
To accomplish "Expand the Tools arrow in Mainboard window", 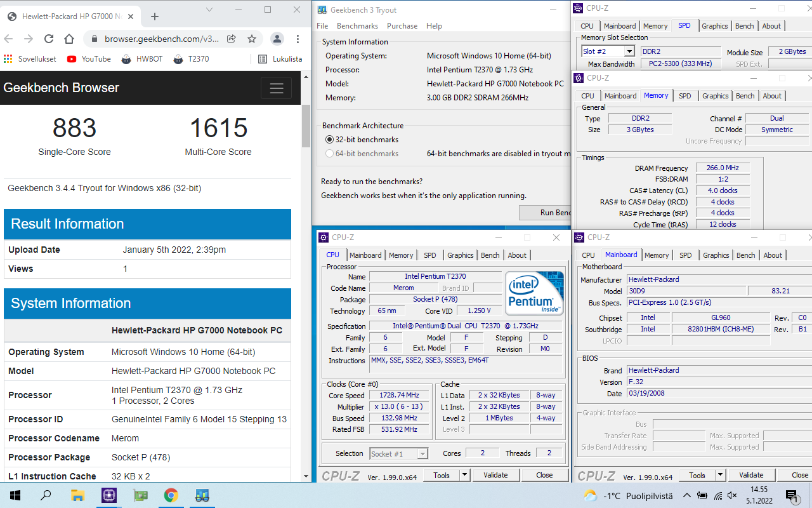I will pyautogui.click(x=719, y=475).
